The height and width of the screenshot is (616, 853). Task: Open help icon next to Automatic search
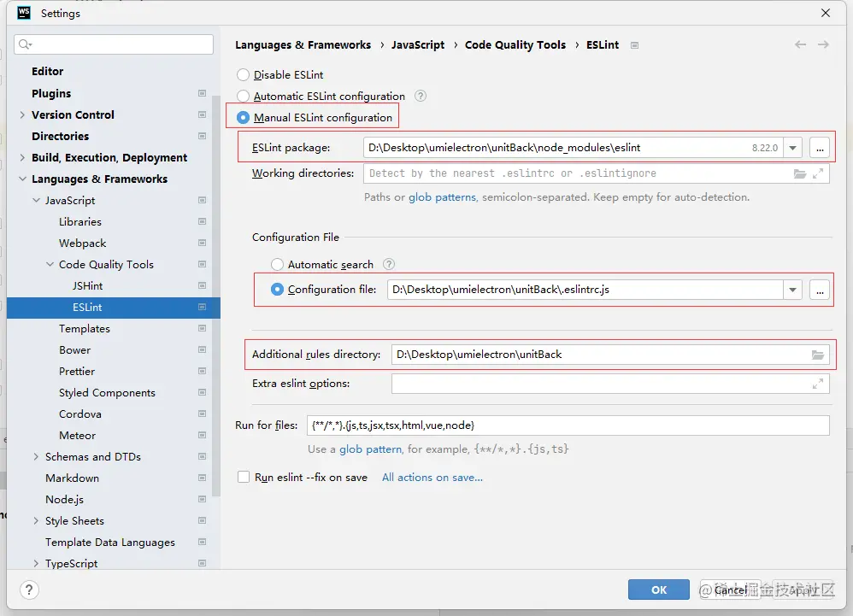point(388,264)
